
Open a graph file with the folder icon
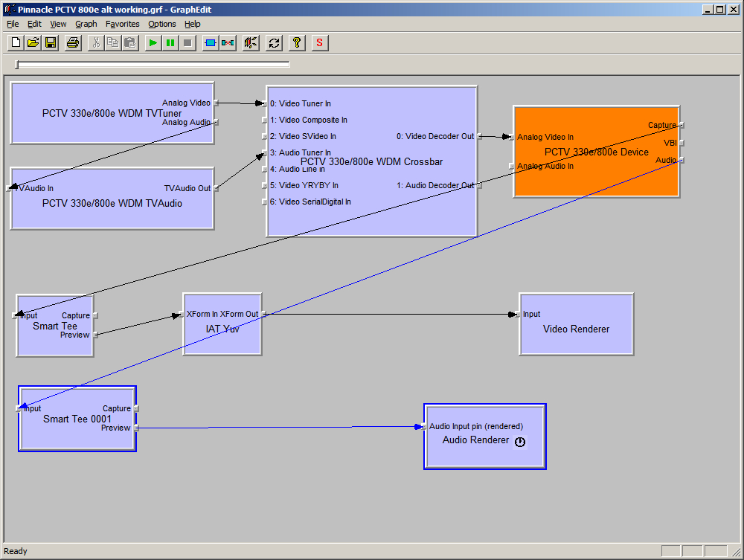(33, 42)
